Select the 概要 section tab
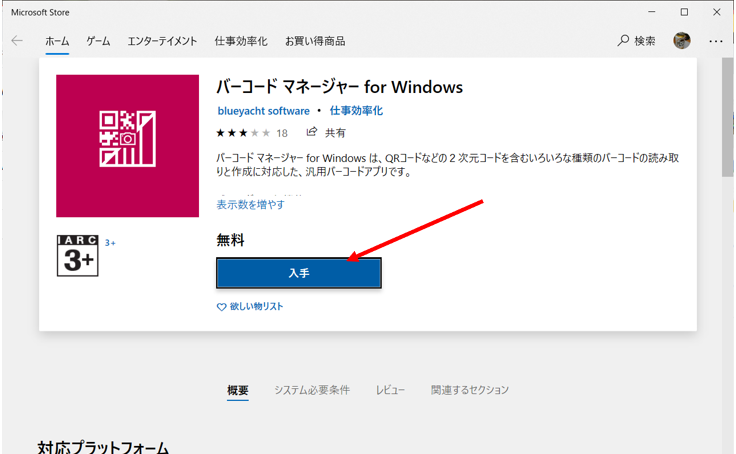Screen dimensions: 736x454 tap(238, 390)
